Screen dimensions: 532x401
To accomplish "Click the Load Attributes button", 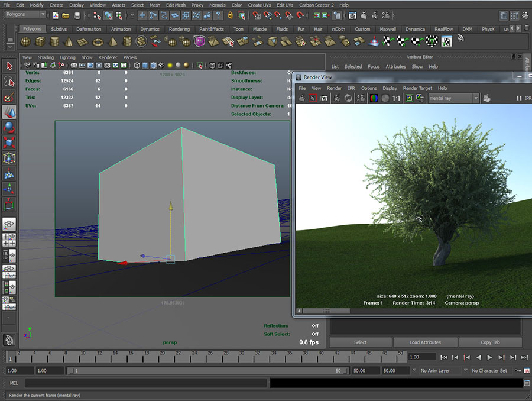I will click(426, 342).
